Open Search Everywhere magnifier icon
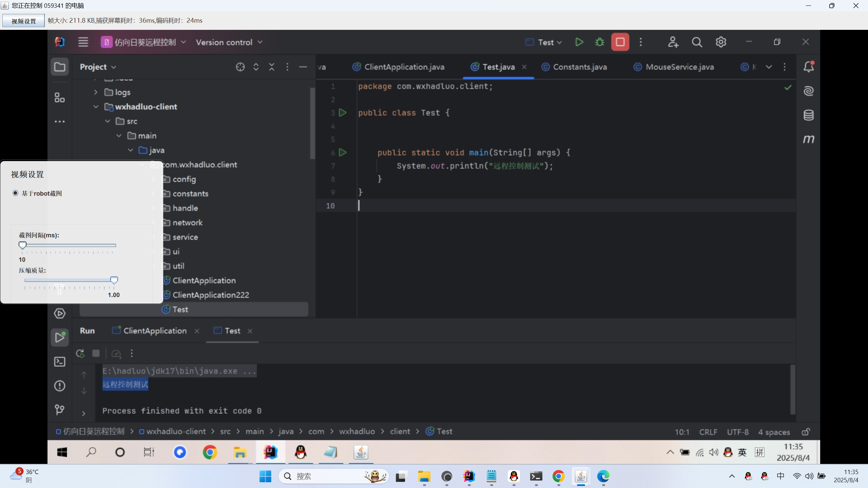This screenshot has height=488, width=868. (x=697, y=42)
